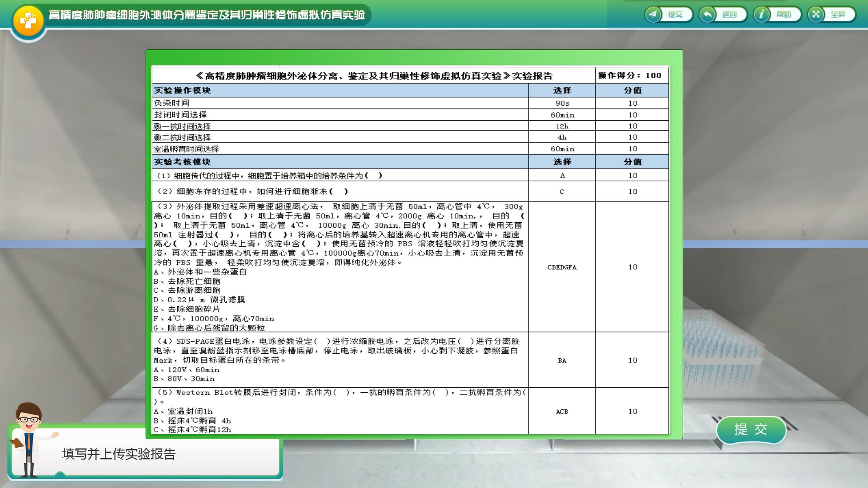Click the CBEDGFA answer cell for question 3
Image resolution: width=868 pixels, height=488 pixels.
tap(562, 267)
